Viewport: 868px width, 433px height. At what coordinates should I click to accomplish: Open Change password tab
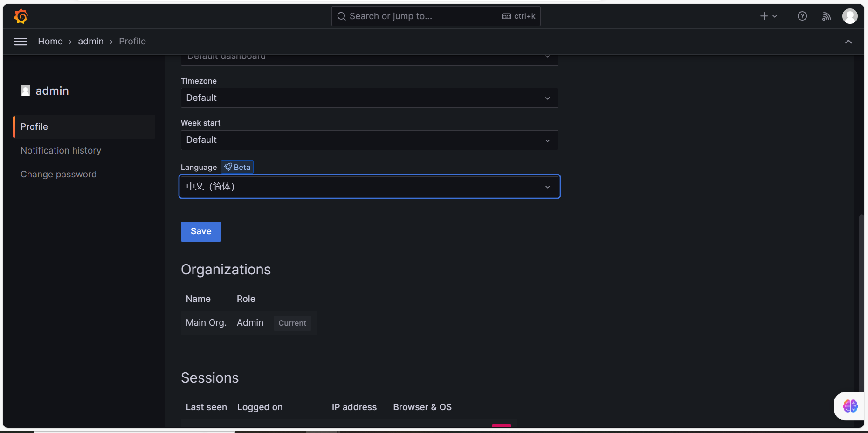[58, 175]
